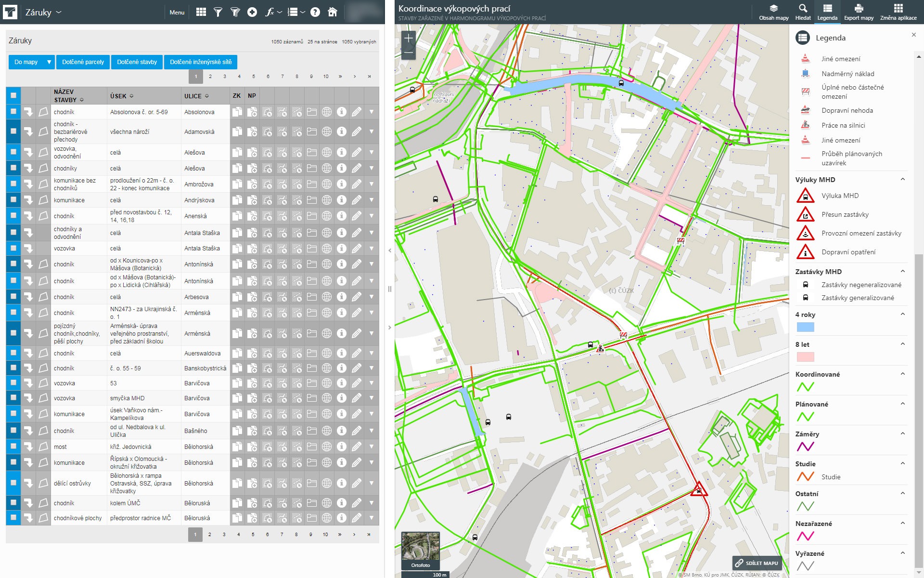Open Změna aplikace app switcher

[898, 12]
